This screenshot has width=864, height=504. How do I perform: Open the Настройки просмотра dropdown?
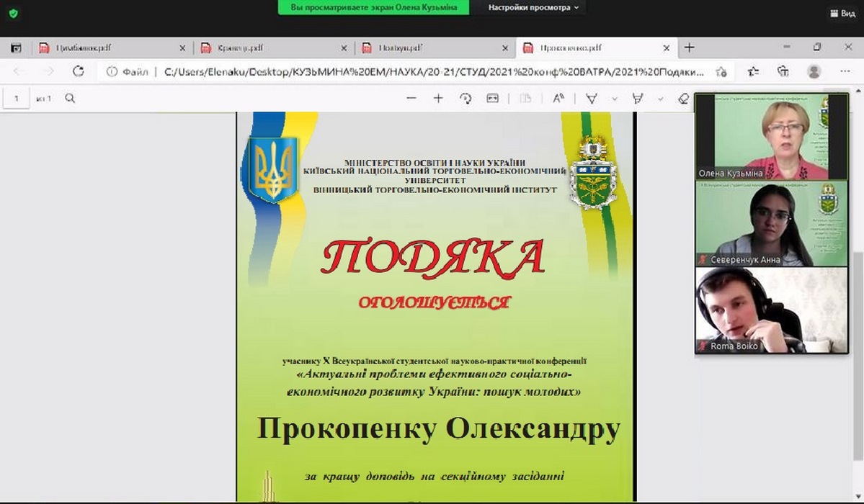[533, 8]
